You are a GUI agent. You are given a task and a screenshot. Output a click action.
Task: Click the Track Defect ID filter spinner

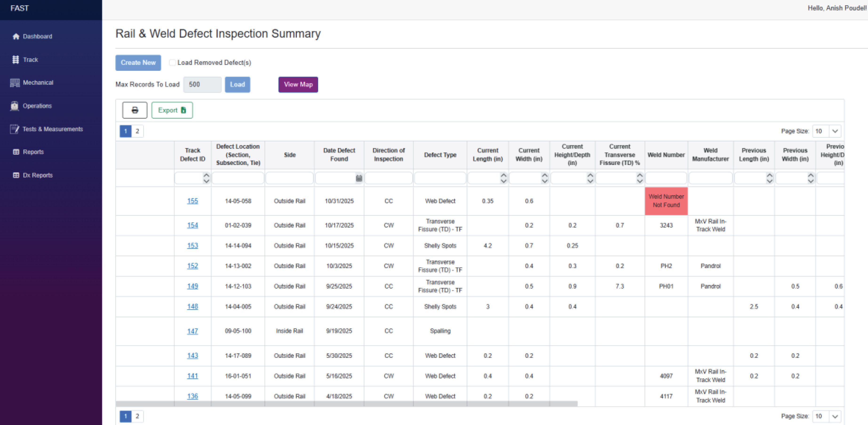pos(206,178)
